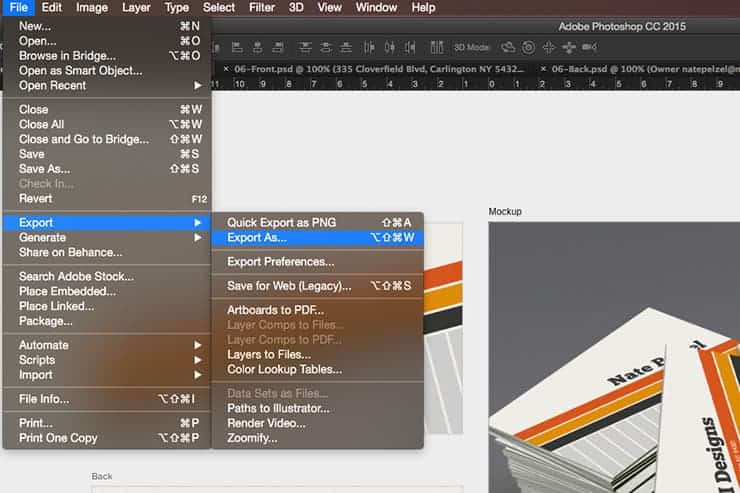Expand the Automate submenu arrow
The height and width of the screenshot is (493, 740).
(x=198, y=345)
